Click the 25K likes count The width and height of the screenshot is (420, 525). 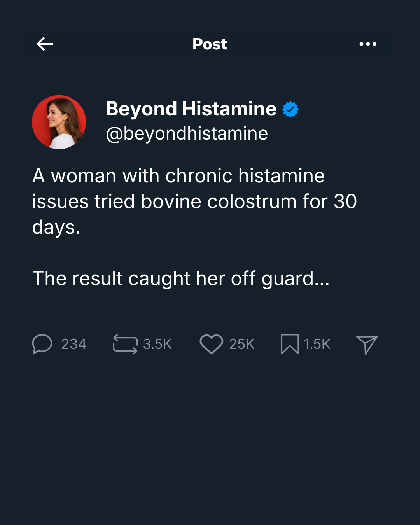coord(242,344)
